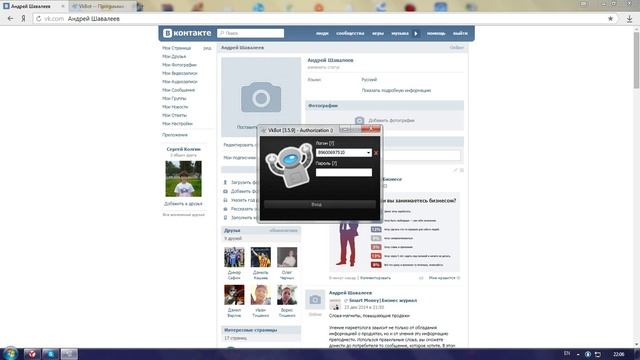Open 'Моя Страница' in left sidebar
Screen dimensions: 640x360
176,48
